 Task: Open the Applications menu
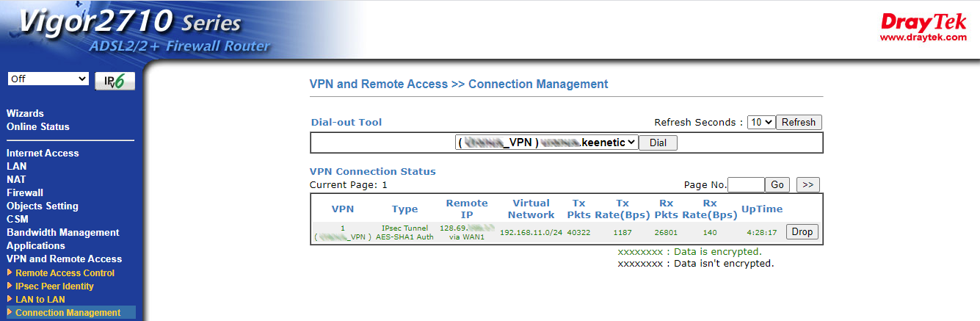tap(36, 245)
